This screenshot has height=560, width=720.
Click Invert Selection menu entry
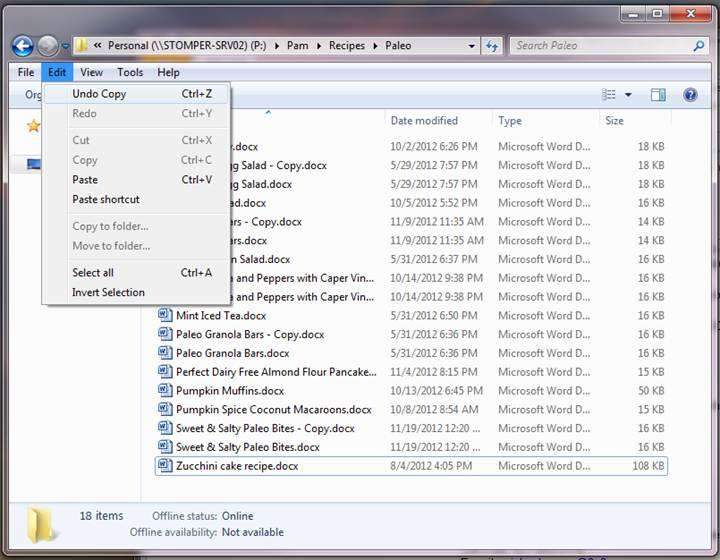pyautogui.click(x=136, y=292)
